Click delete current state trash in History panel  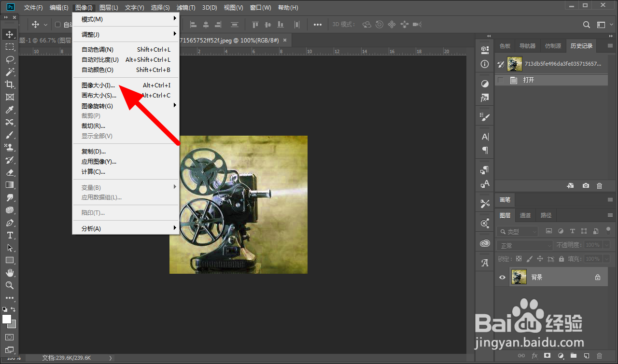pyautogui.click(x=599, y=186)
